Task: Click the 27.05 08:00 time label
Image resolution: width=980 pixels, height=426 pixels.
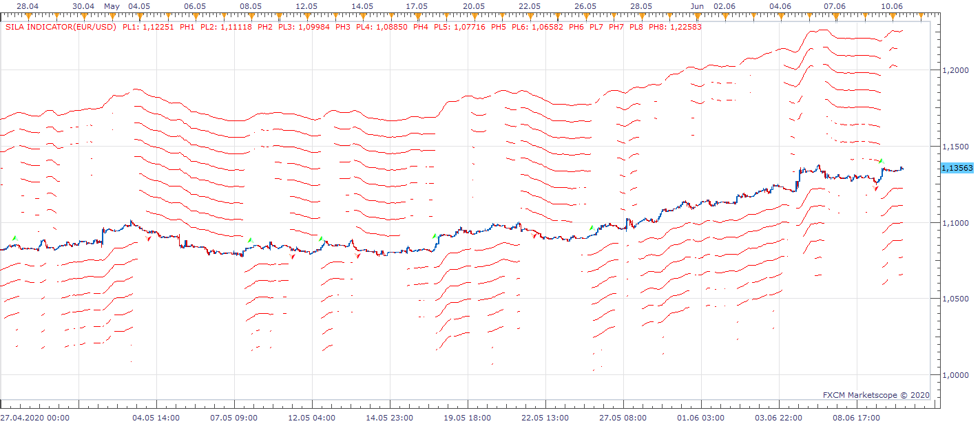Action: point(623,417)
